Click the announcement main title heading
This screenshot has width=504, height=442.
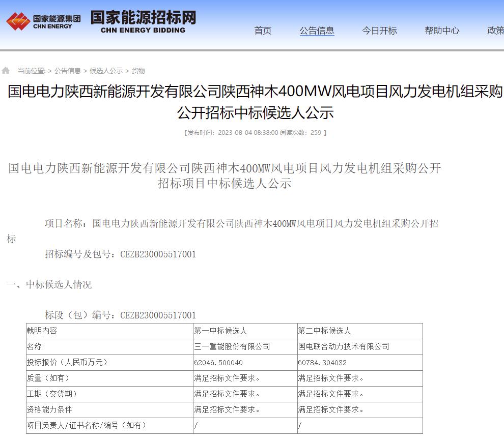[x=252, y=101]
